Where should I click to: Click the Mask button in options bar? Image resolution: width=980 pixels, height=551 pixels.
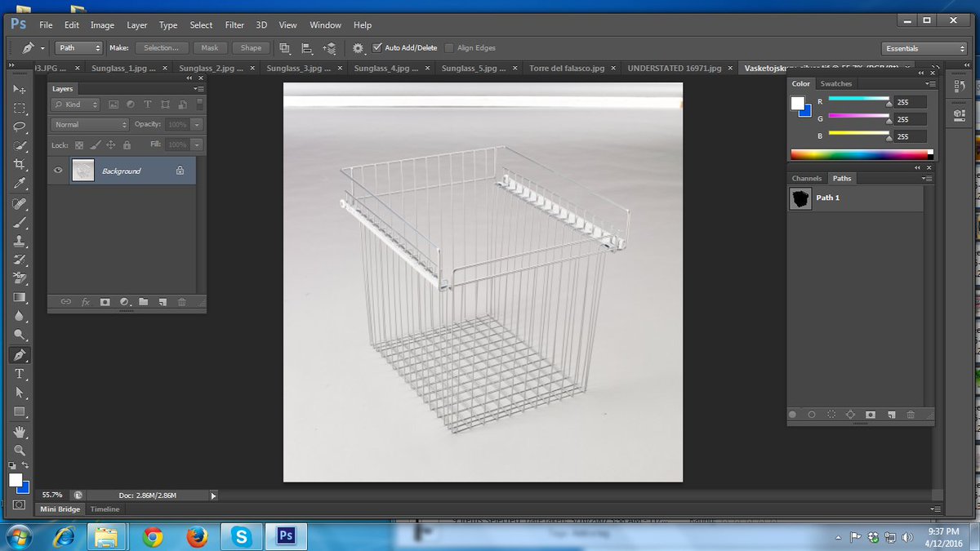click(x=210, y=48)
